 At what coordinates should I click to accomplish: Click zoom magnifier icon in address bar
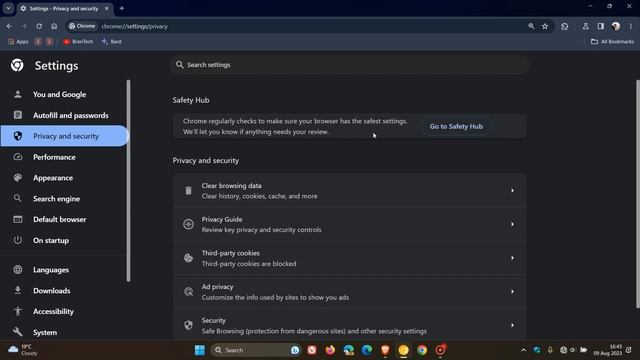(531, 26)
